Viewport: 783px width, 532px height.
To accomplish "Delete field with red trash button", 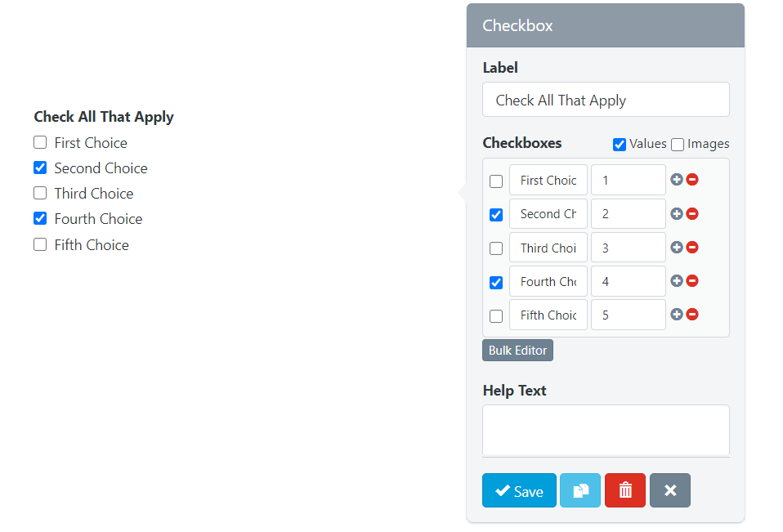I will (625, 490).
